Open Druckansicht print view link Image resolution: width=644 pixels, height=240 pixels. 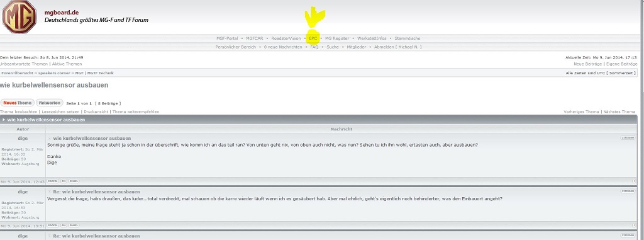click(x=96, y=111)
